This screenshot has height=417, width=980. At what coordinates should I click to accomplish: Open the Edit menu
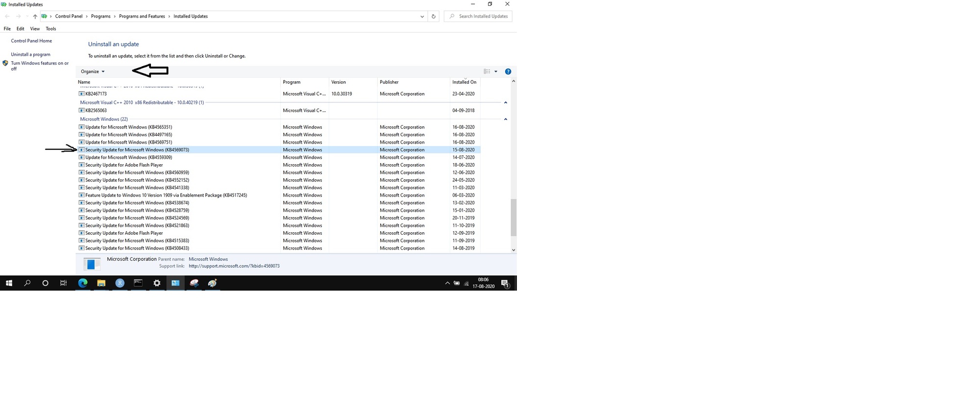coord(20,29)
